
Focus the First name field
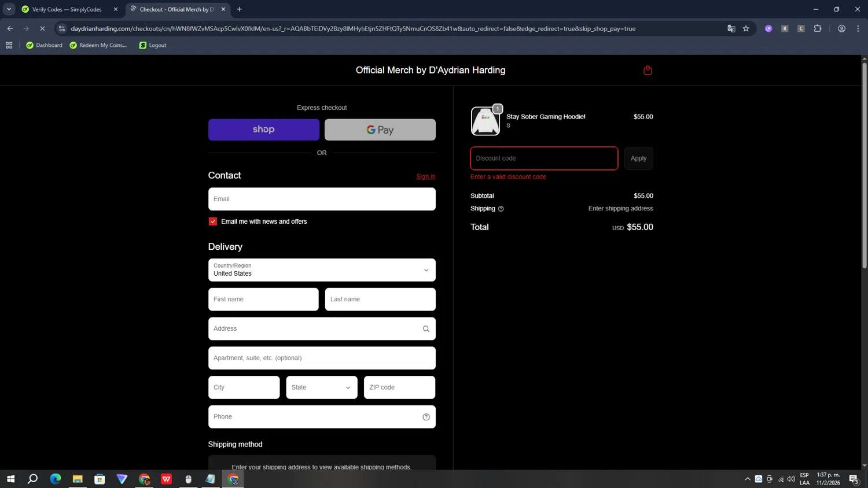(263, 300)
